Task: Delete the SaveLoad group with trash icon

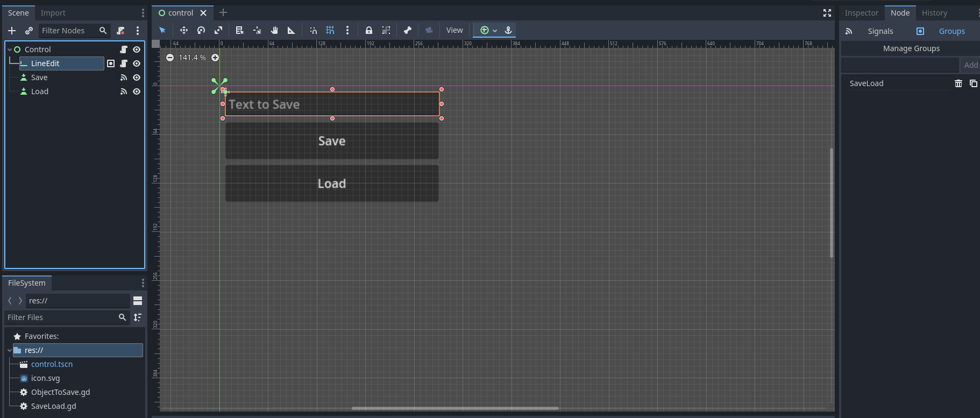Action: coord(958,83)
